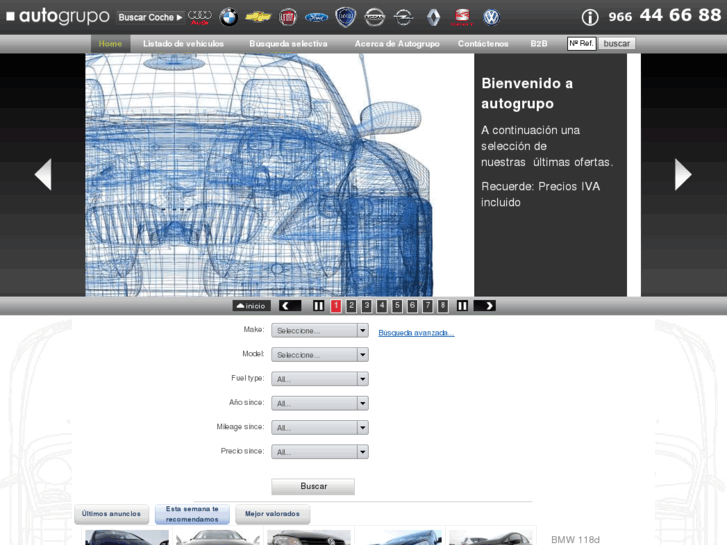Image resolution: width=727 pixels, height=545 pixels.
Task: Switch to the Mejor valorados tab
Action: (272, 514)
